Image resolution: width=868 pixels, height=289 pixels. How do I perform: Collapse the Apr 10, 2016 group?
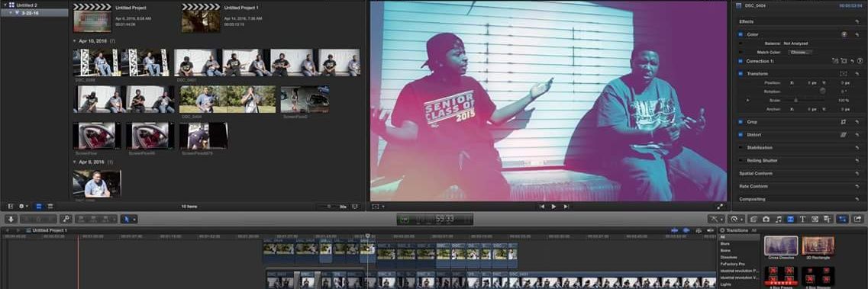point(75,41)
